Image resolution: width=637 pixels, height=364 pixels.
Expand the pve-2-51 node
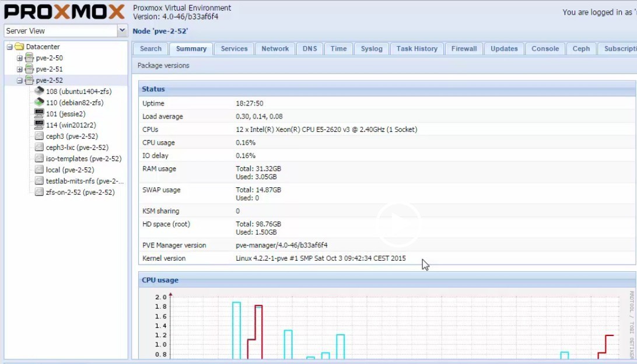click(x=19, y=69)
